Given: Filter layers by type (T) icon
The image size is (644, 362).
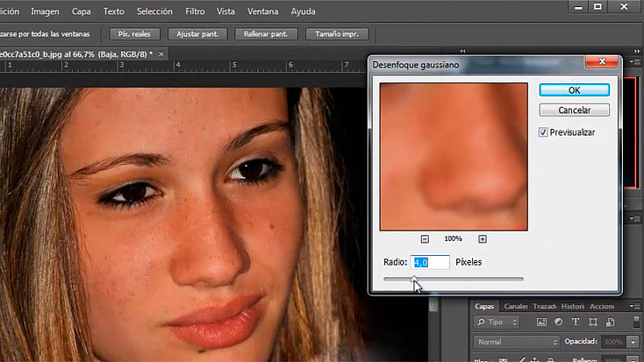Looking at the screenshot, I should (576, 323).
